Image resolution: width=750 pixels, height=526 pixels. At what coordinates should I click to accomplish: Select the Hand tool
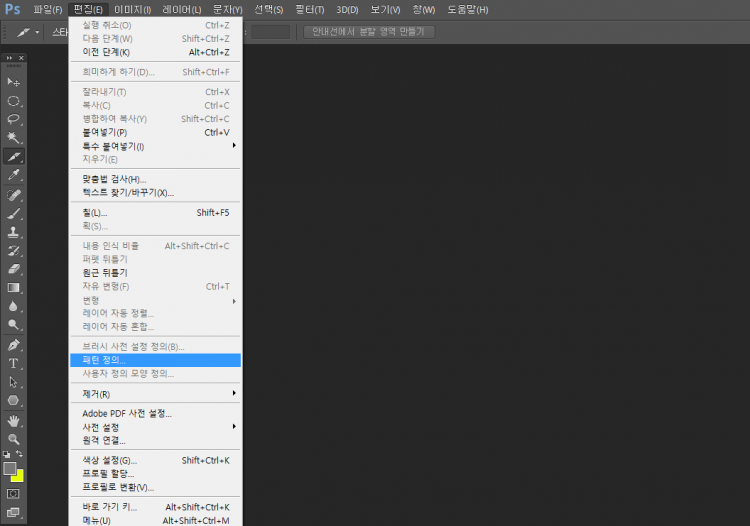pos(14,420)
